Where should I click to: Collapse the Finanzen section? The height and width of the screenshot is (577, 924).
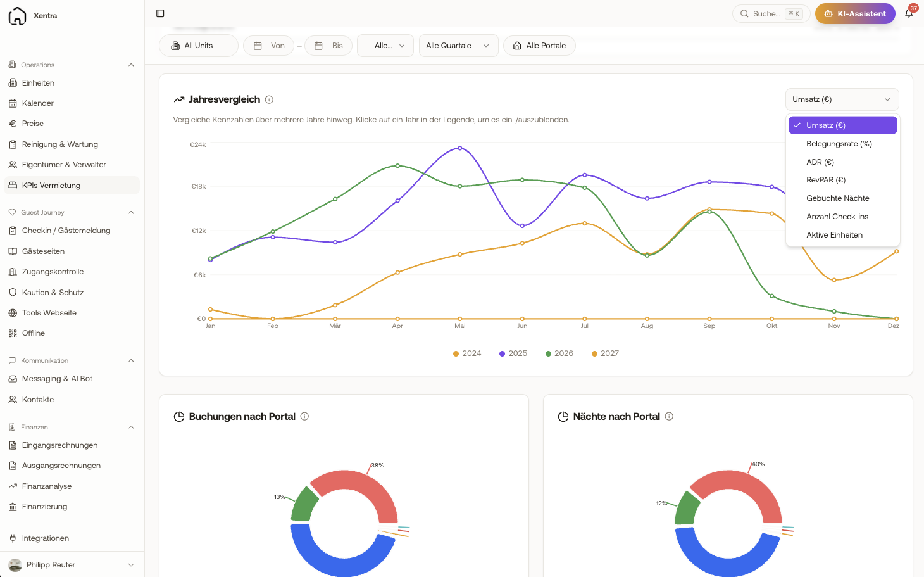pyautogui.click(x=131, y=427)
